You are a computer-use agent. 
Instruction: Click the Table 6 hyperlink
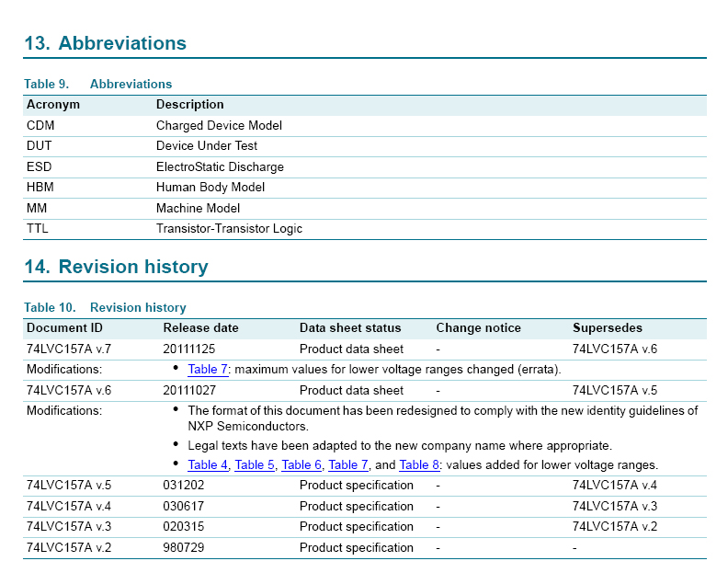pos(301,465)
